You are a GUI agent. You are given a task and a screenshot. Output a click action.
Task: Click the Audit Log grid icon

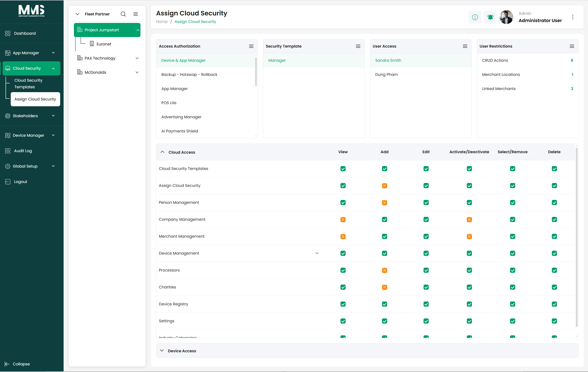coord(7,151)
